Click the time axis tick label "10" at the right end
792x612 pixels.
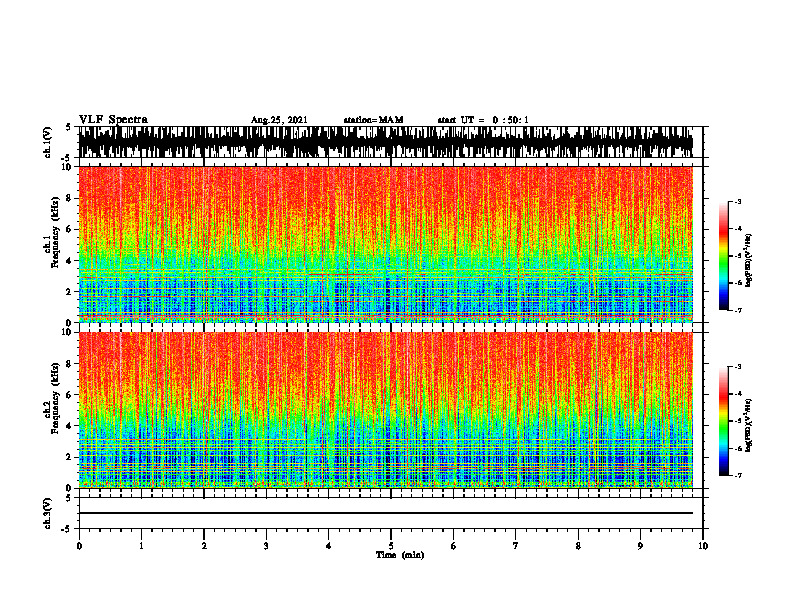[x=703, y=546]
